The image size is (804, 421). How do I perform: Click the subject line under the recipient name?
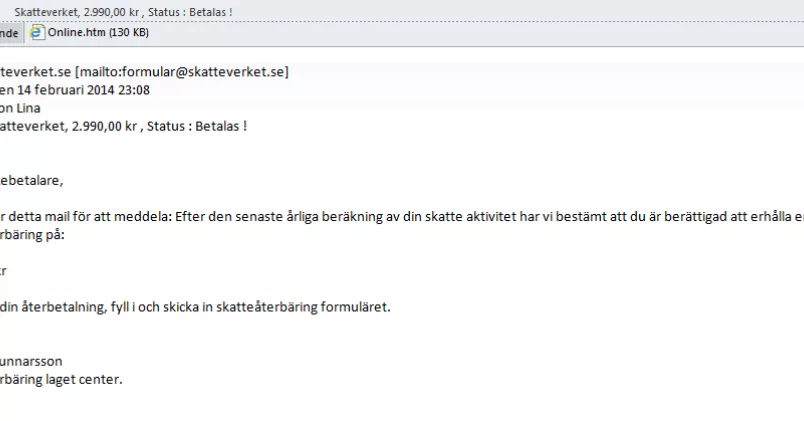[x=123, y=126]
